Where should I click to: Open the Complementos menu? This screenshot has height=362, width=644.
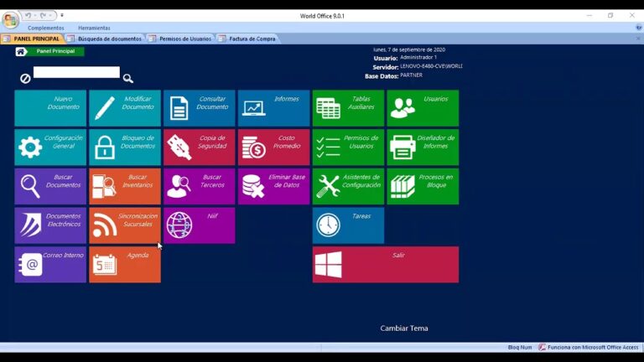point(46,28)
